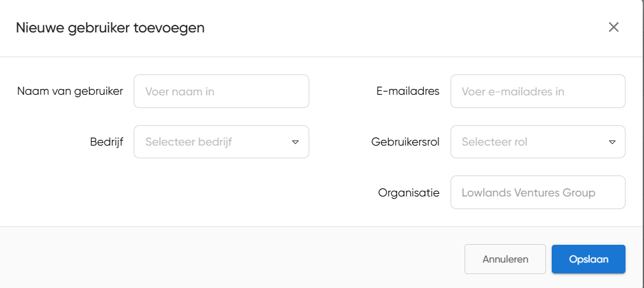This screenshot has width=644, height=288.
Task: Click the dialog title 'Nieuwe gebruiker toevoegen'
Action: 110,27
